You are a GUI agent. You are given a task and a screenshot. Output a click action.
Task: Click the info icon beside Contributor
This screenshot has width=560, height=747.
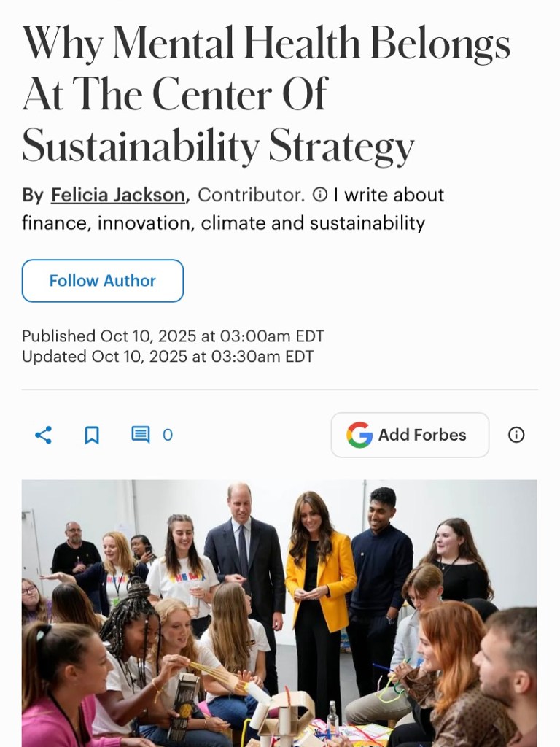point(319,196)
